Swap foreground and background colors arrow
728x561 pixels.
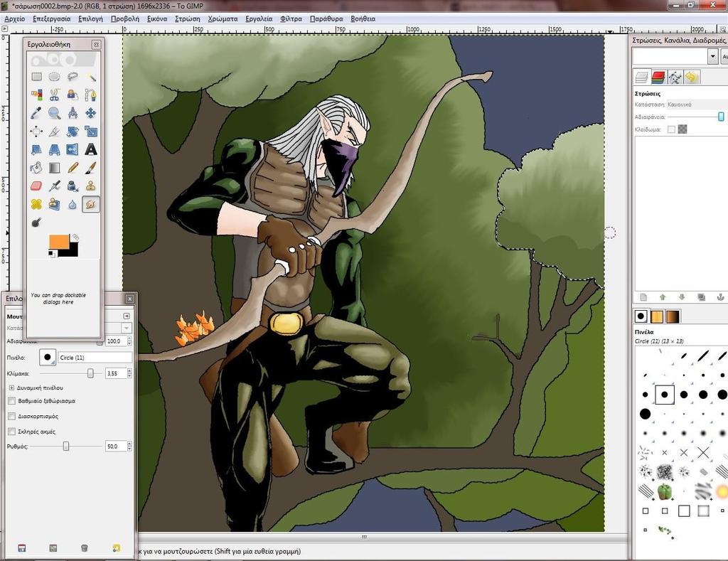click(75, 237)
